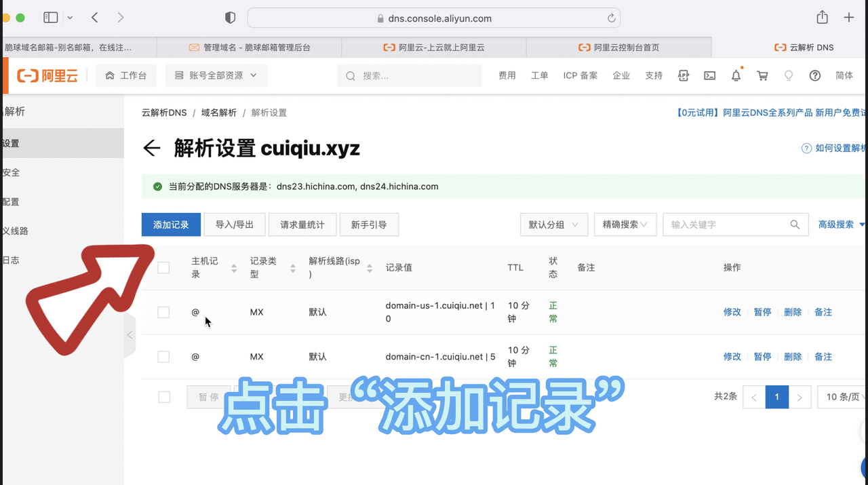Sort by 解析线路 column arrows
868x485 pixels.
click(370, 269)
